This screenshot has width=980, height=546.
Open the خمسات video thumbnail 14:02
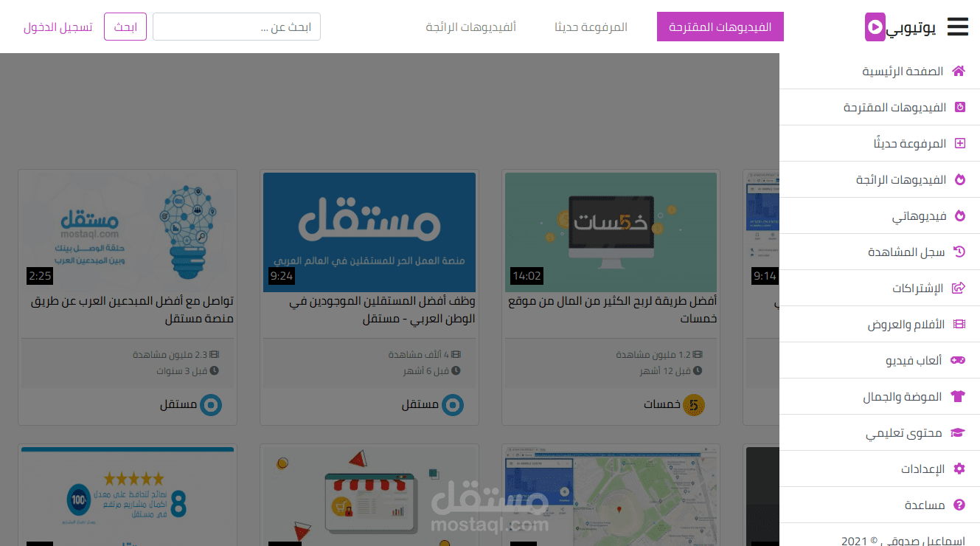click(611, 232)
